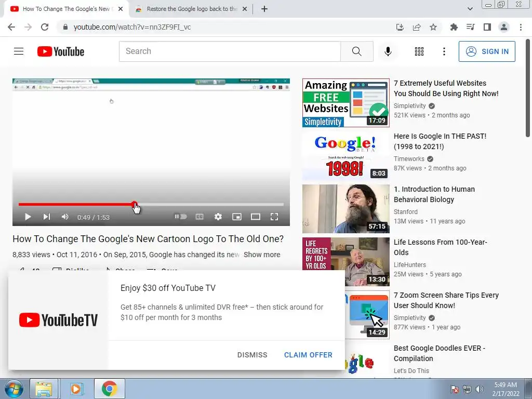Expand description with Show more

[262, 255]
